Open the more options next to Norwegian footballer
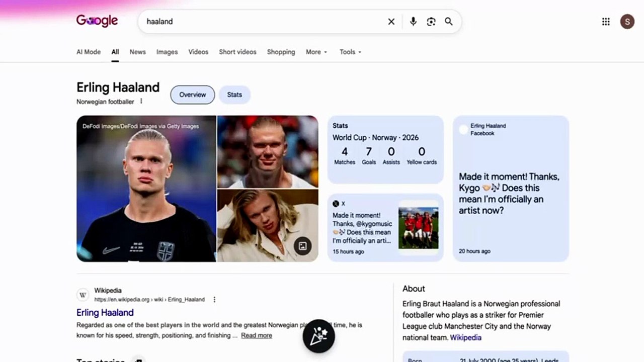 tap(141, 101)
